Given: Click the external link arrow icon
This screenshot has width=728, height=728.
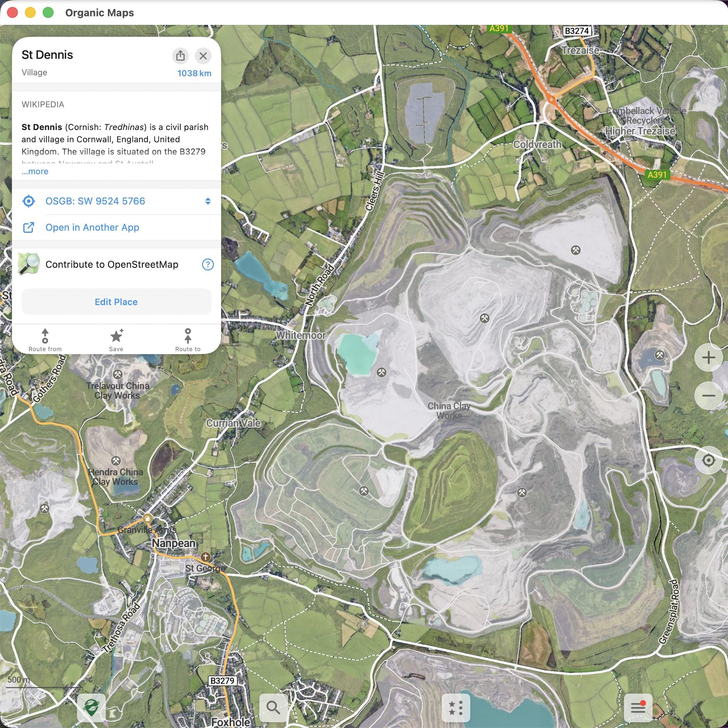Looking at the screenshot, I should [x=29, y=227].
